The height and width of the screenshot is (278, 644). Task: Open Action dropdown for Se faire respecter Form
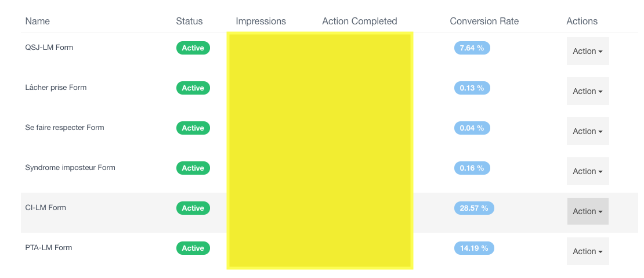pyautogui.click(x=588, y=131)
